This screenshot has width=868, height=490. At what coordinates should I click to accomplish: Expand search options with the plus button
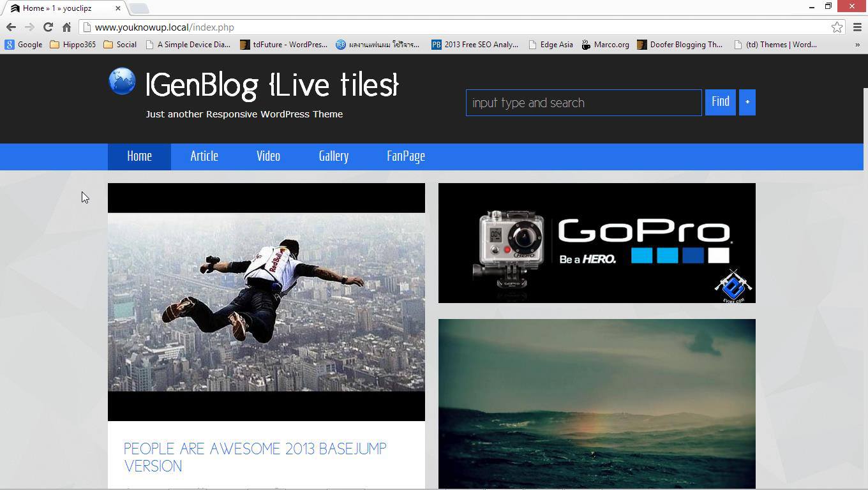[x=747, y=102]
